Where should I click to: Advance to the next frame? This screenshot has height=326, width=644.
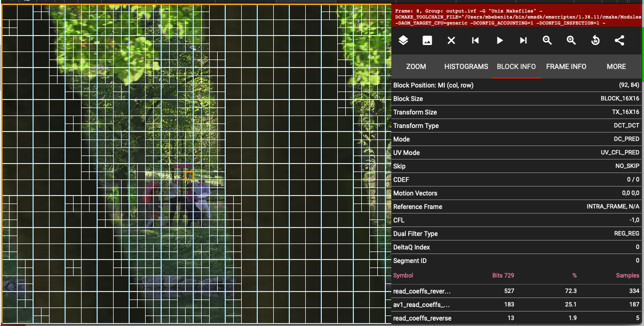pos(523,40)
